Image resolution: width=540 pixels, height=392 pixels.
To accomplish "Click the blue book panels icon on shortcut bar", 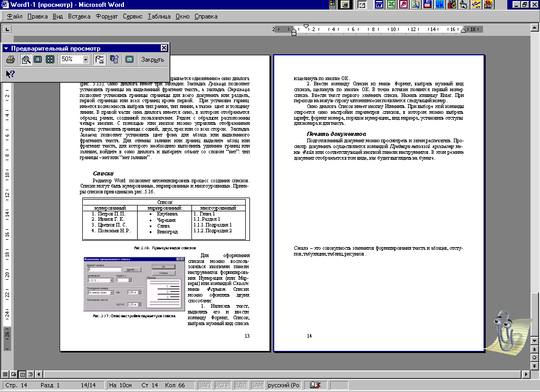I will pyautogui.click(x=439, y=4).
